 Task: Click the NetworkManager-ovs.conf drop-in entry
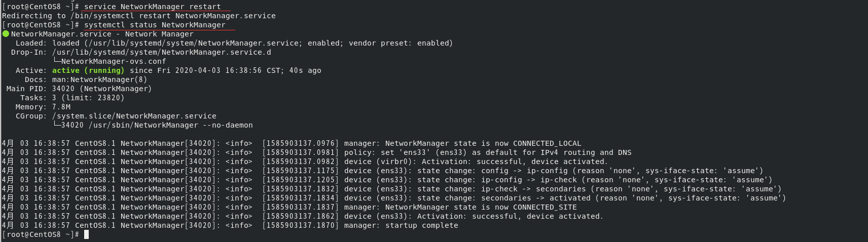(x=114, y=61)
